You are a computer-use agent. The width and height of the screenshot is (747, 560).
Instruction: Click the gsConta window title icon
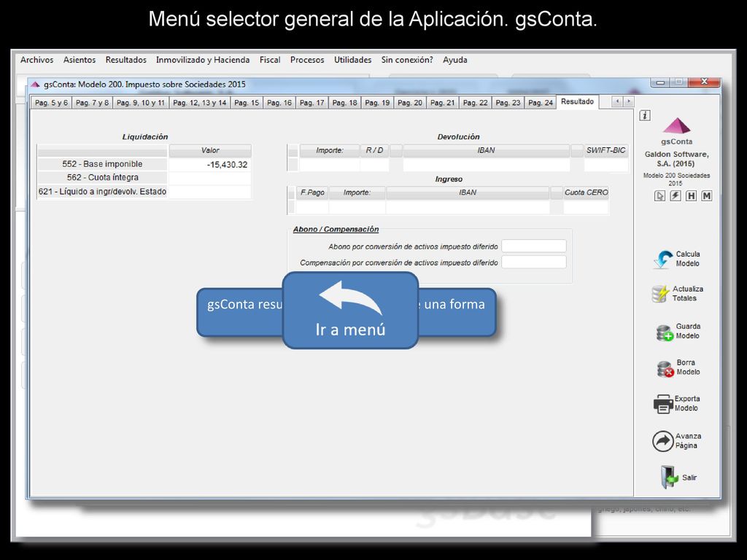click(35, 85)
